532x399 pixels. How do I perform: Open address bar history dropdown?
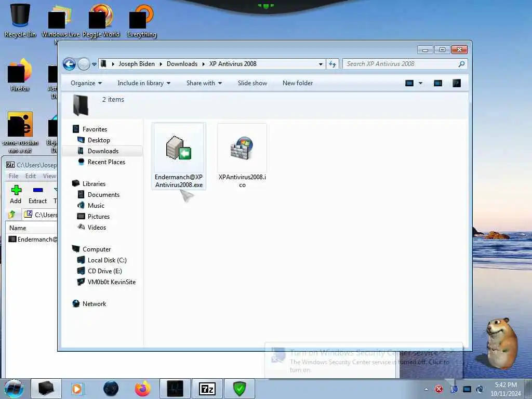(321, 64)
